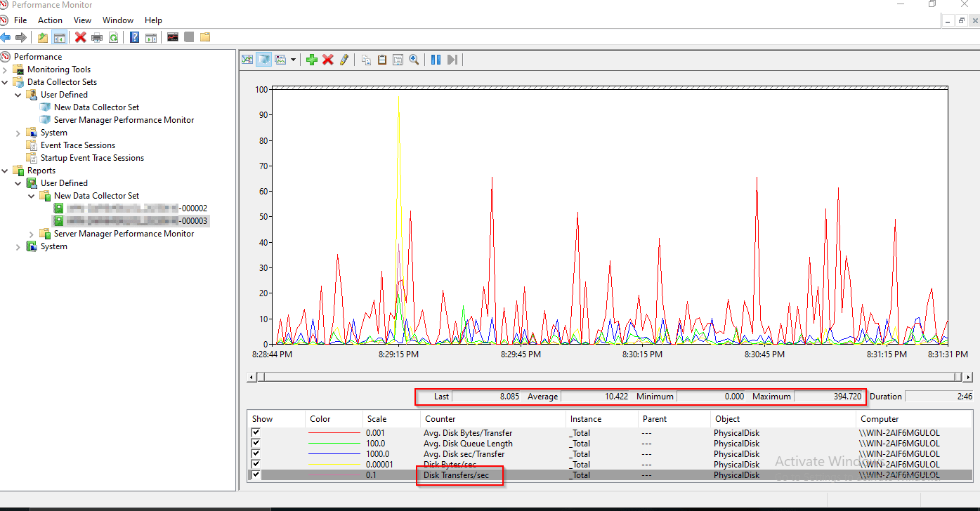Image resolution: width=980 pixels, height=511 pixels.
Task: Expand the Monitoring Tools tree node
Action: [6, 69]
